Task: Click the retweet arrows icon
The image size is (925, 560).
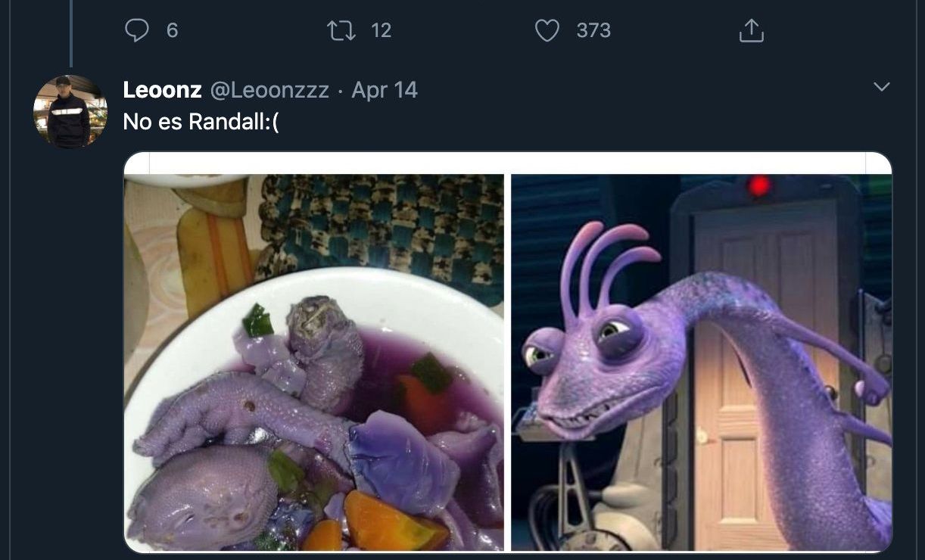Action: (341, 30)
